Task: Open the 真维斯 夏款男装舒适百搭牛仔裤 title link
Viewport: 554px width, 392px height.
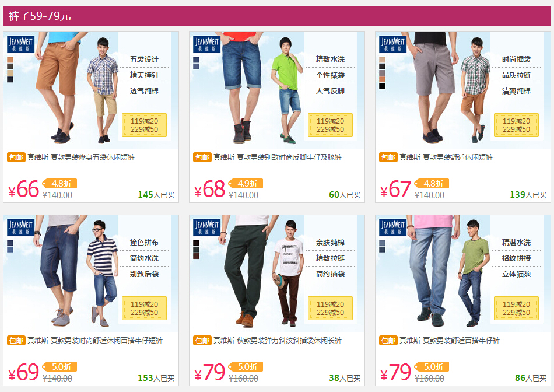Action: click(x=450, y=341)
